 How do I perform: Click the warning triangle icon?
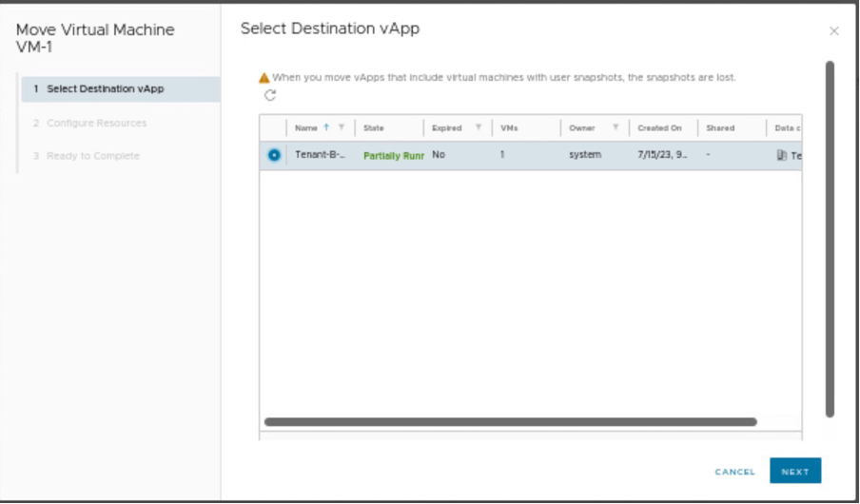(264, 78)
